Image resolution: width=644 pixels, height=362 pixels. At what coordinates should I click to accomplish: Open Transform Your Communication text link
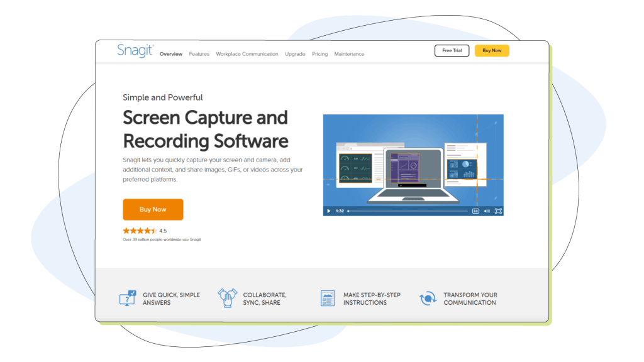[x=470, y=299]
